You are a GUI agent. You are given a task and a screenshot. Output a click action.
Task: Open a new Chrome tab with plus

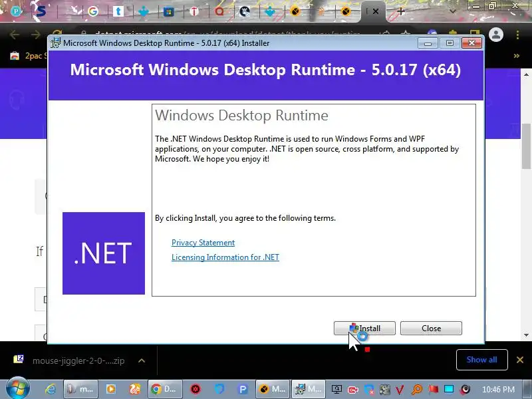click(401, 11)
